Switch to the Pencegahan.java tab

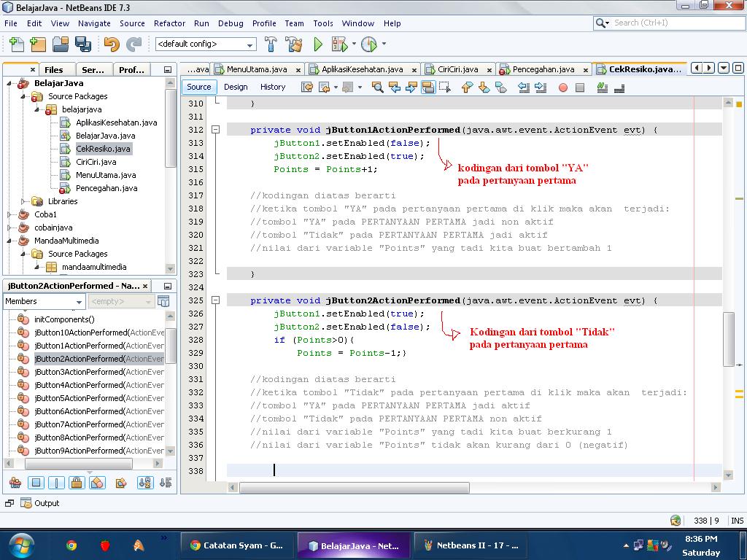click(543, 69)
